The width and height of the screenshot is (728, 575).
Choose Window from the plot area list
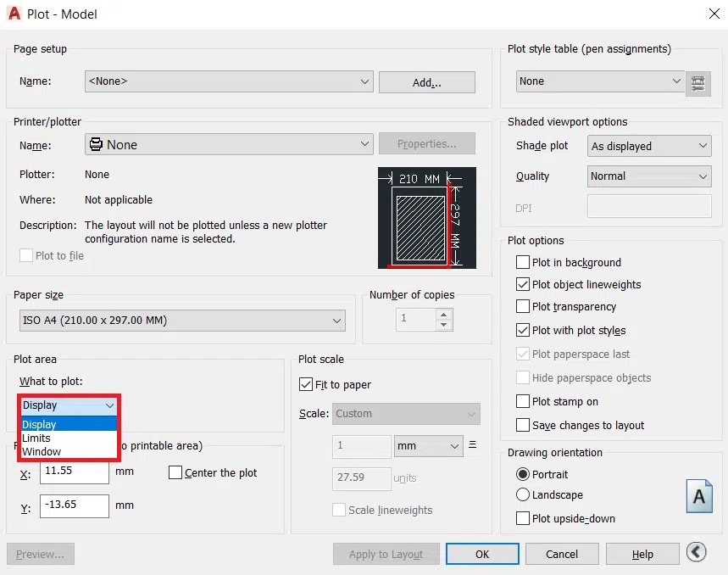point(42,452)
